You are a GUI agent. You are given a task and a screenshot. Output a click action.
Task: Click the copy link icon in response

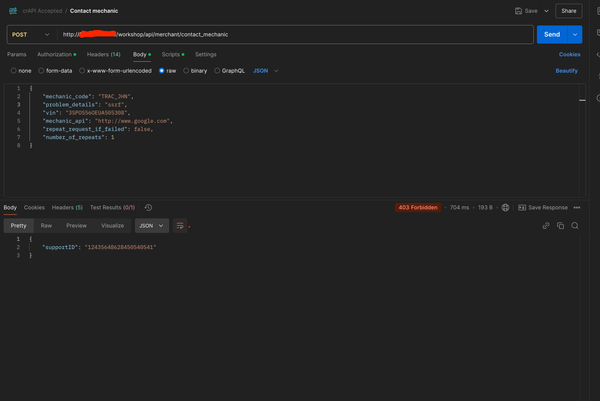[546, 226]
